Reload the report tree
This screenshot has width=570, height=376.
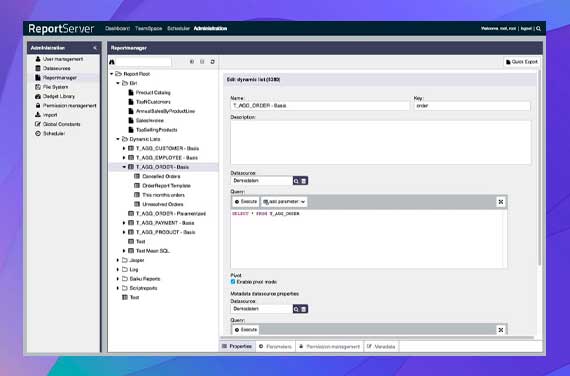[x=213, y=62]
